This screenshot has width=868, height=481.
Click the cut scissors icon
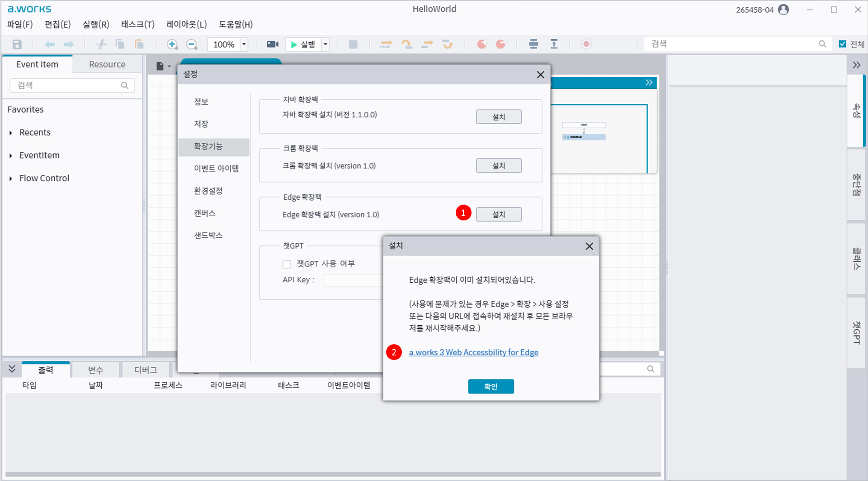click(x=101, y=44)
